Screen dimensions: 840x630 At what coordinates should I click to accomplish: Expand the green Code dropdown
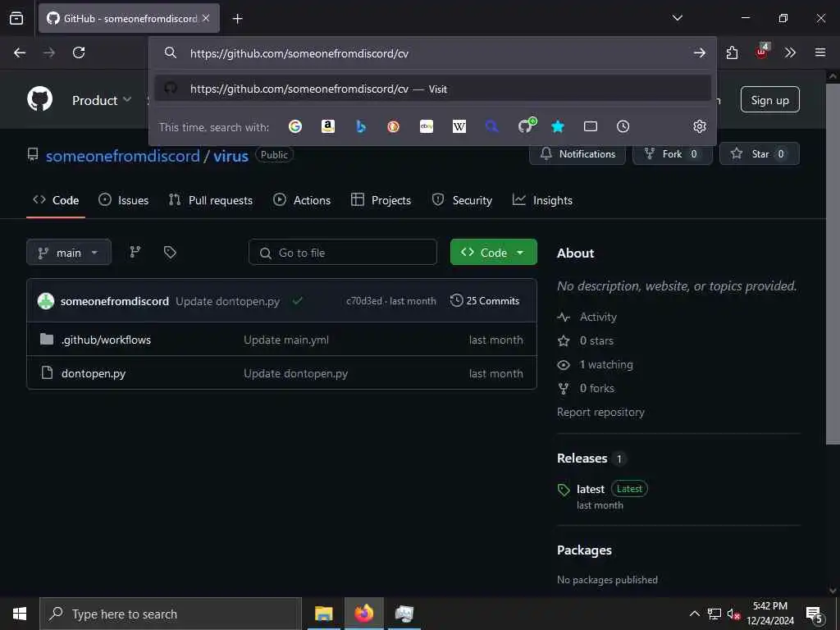click(493, 253)
